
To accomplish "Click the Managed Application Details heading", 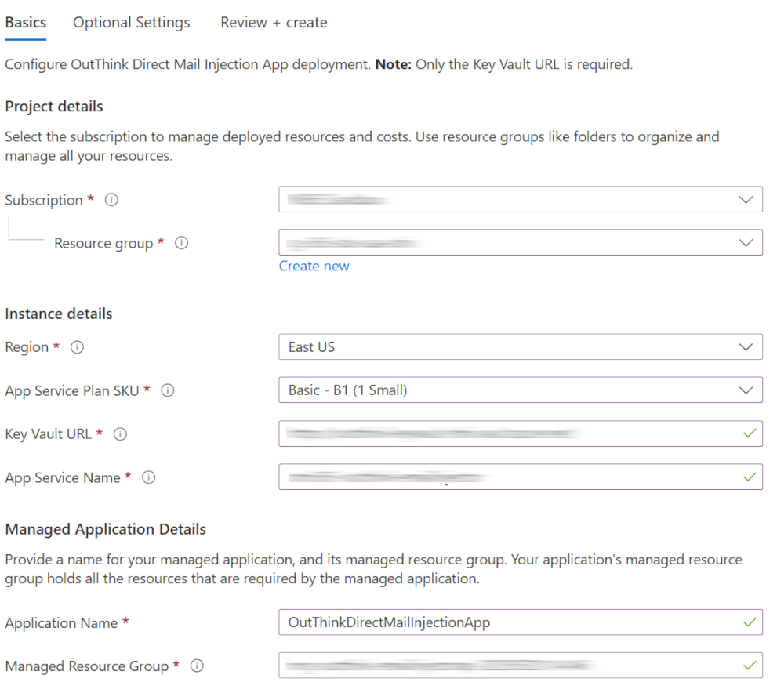I will click(106, 529).
